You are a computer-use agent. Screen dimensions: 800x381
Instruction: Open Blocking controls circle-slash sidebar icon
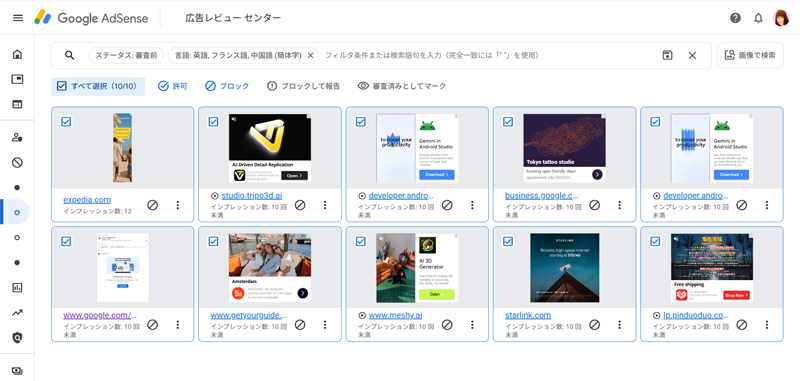pos(17,163)
